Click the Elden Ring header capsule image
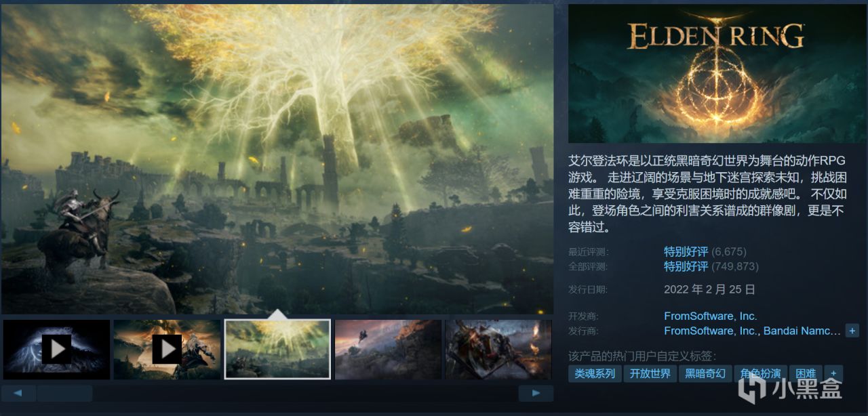Screen dimensions: 868x416 [715, 74]
